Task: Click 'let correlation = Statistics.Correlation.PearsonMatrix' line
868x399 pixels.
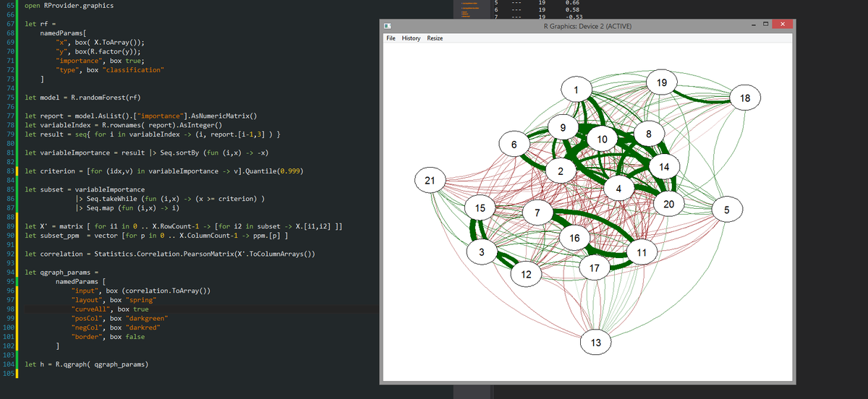Action: click(169, 254)
